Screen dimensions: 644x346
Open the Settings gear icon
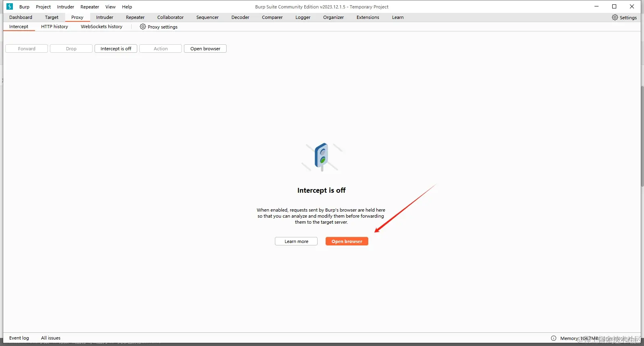615,17
